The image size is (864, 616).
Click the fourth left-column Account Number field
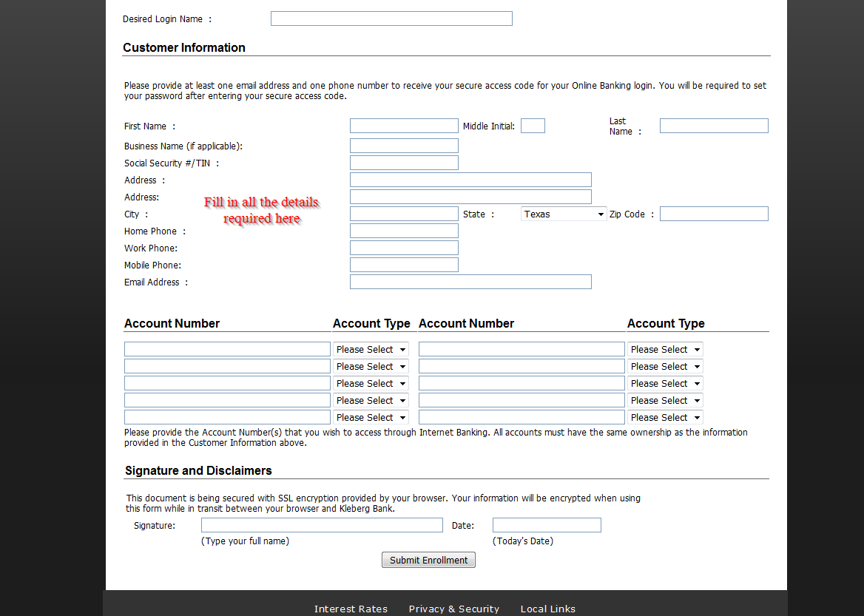(x=227, y=401)
